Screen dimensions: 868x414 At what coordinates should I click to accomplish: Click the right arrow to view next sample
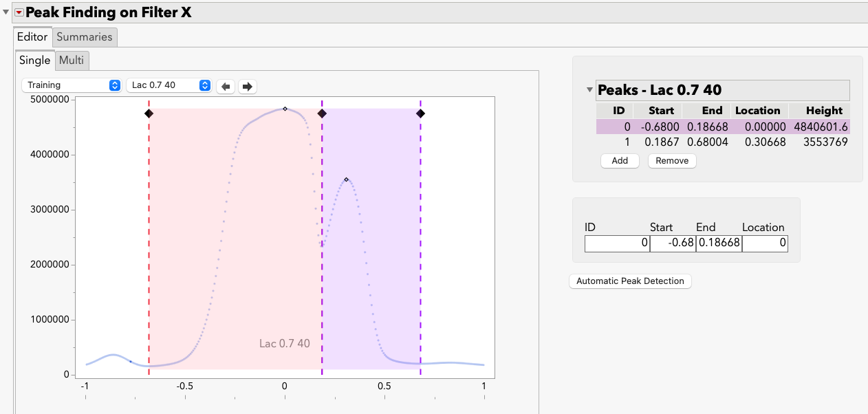pos(246,86)
